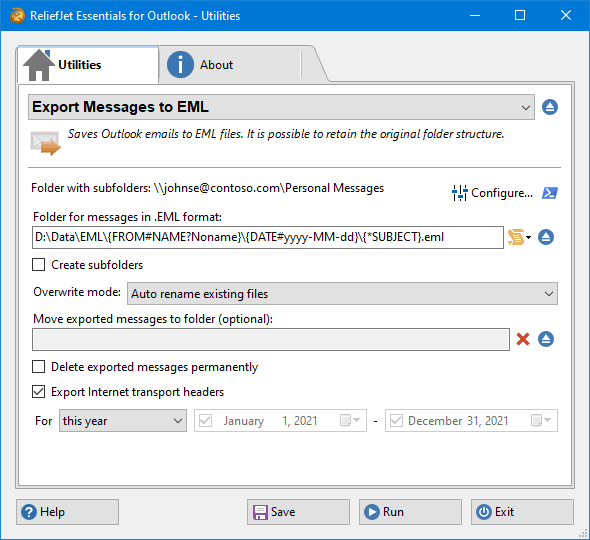Viewport: 590px width, 540px height.
Task: Expand the Export Messages to EML dropdown
Action: pyautogui.click(x=281, y=107)
